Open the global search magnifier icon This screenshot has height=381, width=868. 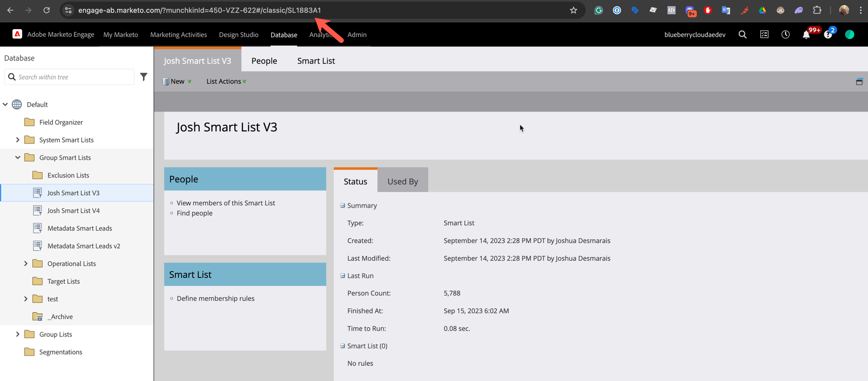pyautogui.click(x=742, y=34)
